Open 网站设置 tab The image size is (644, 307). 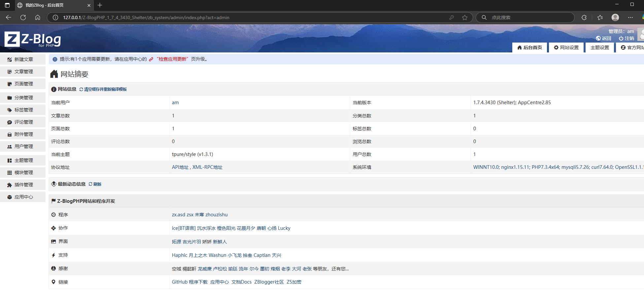point(566,47)
